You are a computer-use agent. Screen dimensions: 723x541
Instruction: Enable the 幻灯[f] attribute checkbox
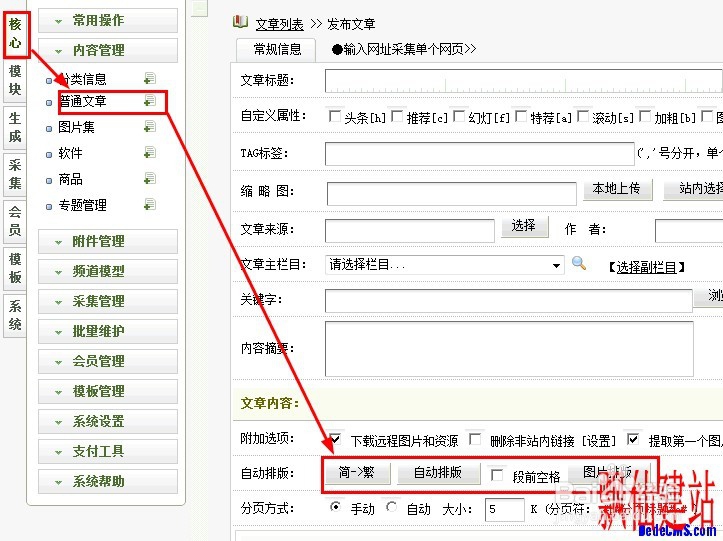coord(459,116)
